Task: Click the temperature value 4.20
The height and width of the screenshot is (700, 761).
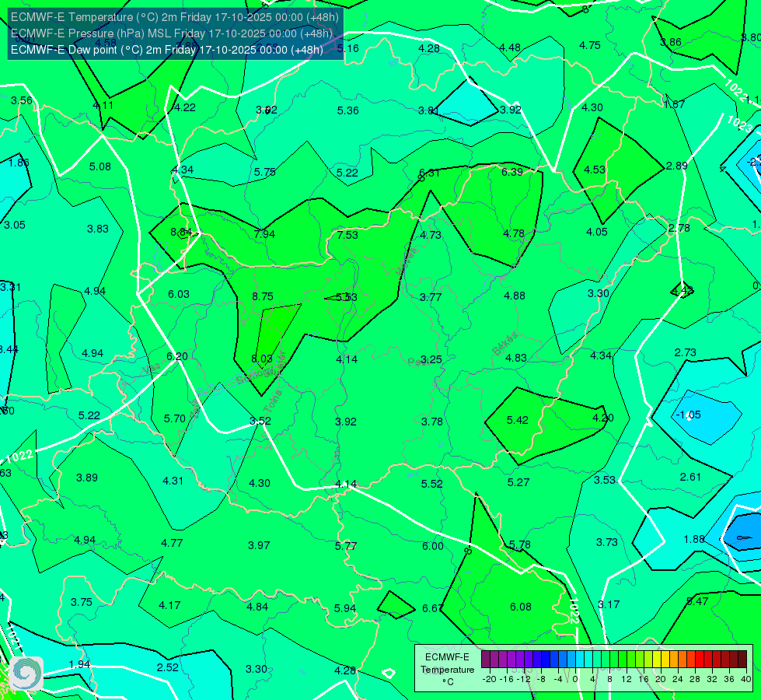Action: coord(603,418)
